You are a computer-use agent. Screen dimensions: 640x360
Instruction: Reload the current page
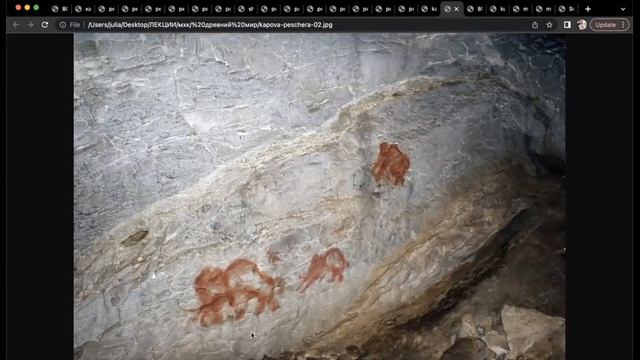pos(45,25)
